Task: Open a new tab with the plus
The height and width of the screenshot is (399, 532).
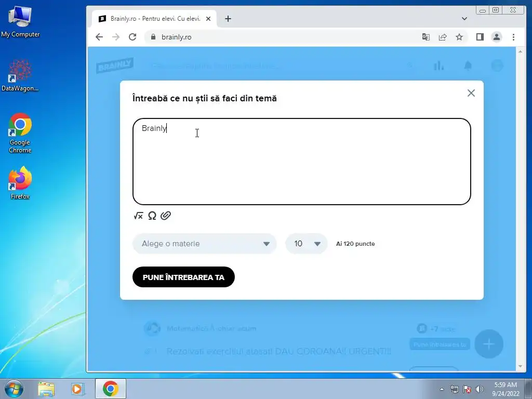Action: coord(228,19)
